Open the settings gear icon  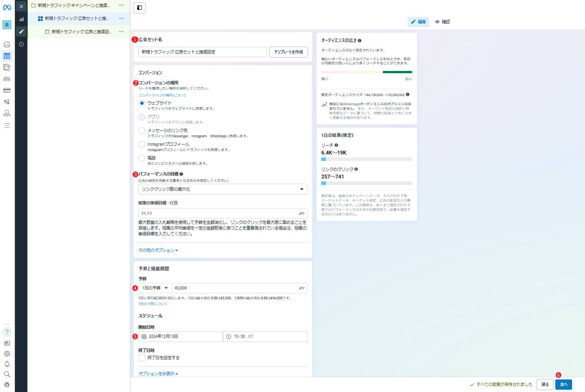click(7, 354)
